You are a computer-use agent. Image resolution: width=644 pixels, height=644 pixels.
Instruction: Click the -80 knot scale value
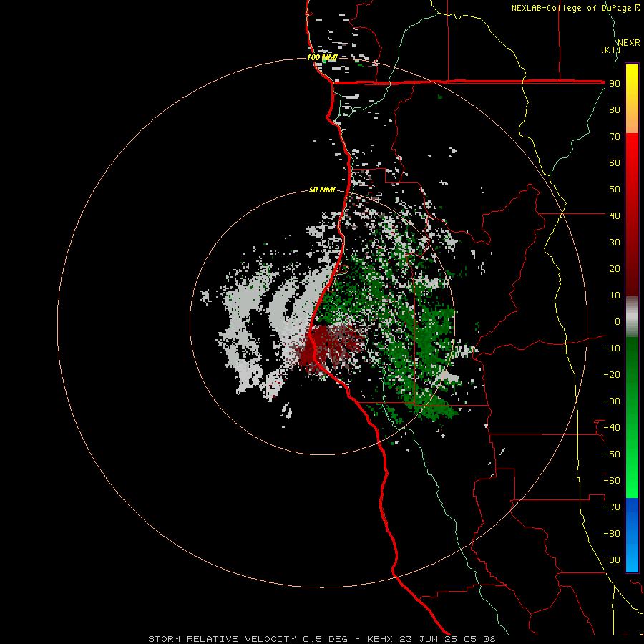tap(612, 534)
